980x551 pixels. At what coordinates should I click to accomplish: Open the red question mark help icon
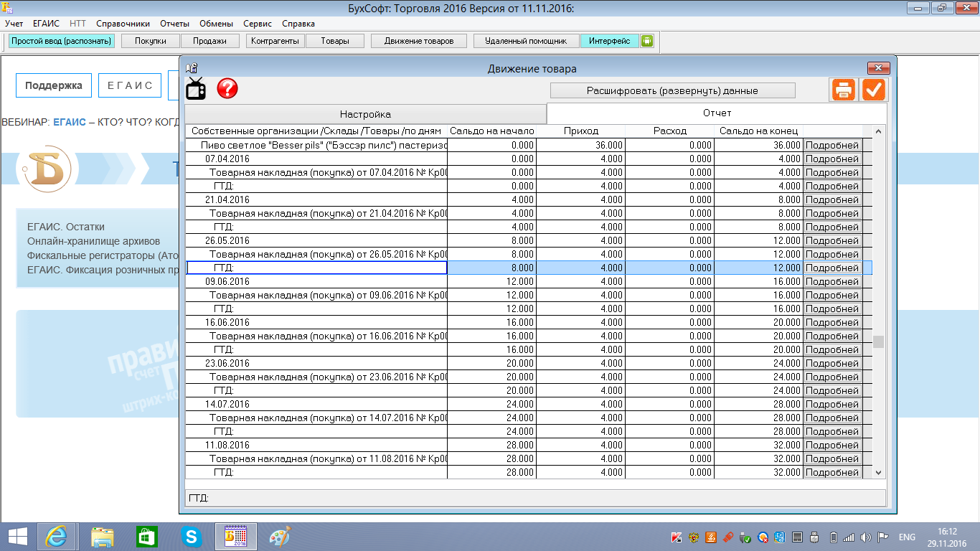click(x=227, y=88)
